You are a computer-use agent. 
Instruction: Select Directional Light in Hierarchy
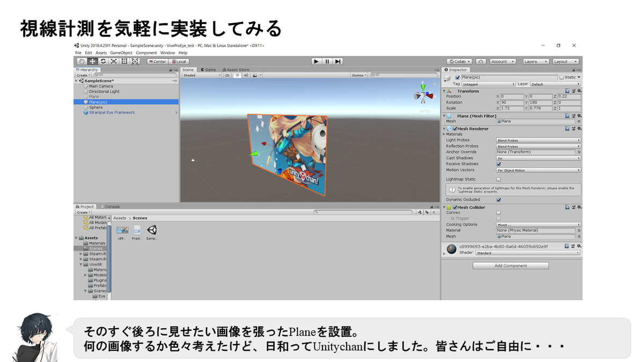[x=104, y=92]
